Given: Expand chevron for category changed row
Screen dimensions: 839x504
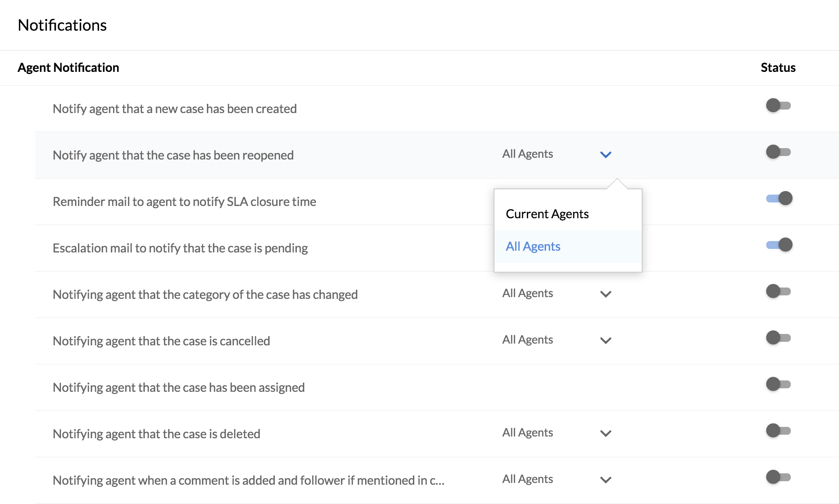Looking at the screenshot, I should (x=606, y=294).
